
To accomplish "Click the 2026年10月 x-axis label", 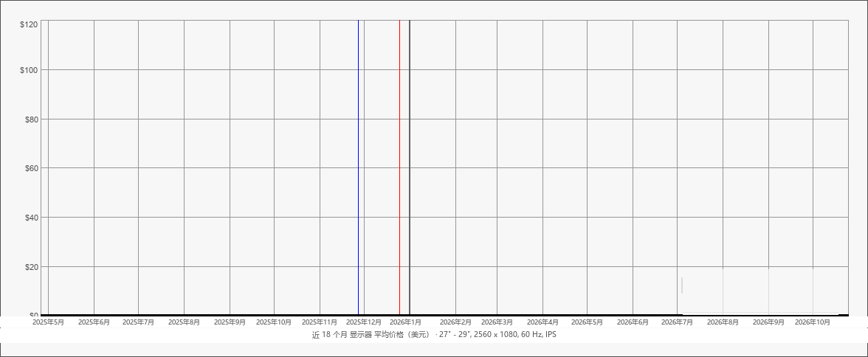I will 813,322.
